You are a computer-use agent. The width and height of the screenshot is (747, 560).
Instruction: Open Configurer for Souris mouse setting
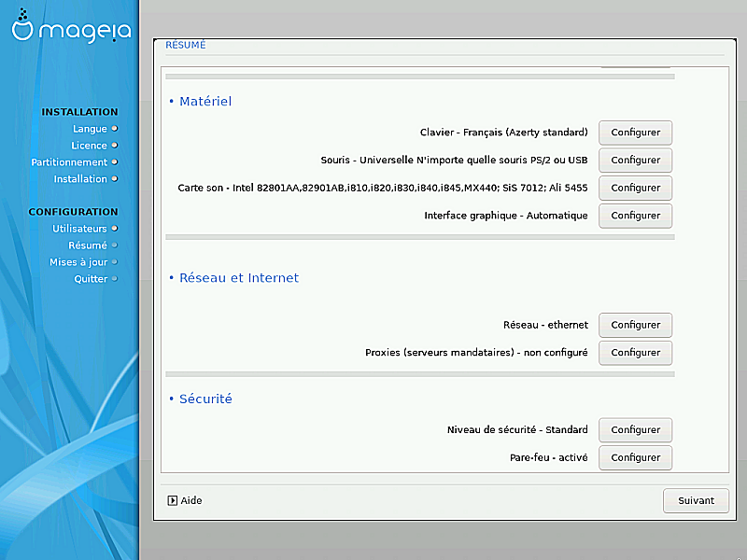pyautogui.click(x=635, y=161)
